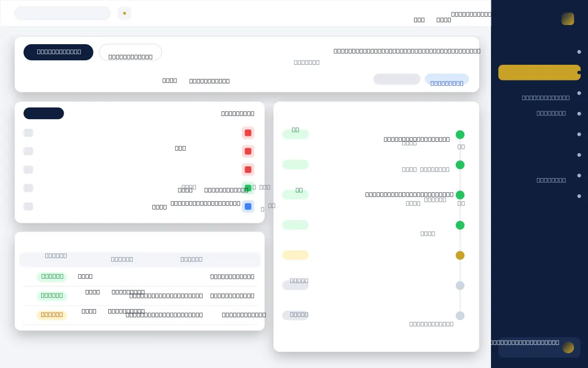
Task: Click the gold marker on the vertical timeline
Action: [x=460, y=255]
